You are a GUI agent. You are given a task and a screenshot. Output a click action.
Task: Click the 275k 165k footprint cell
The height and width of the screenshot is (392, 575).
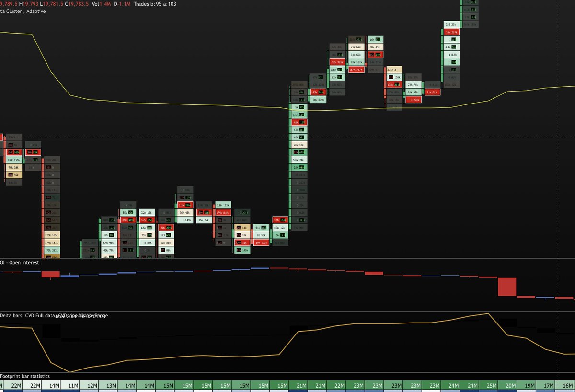(53, 235)
